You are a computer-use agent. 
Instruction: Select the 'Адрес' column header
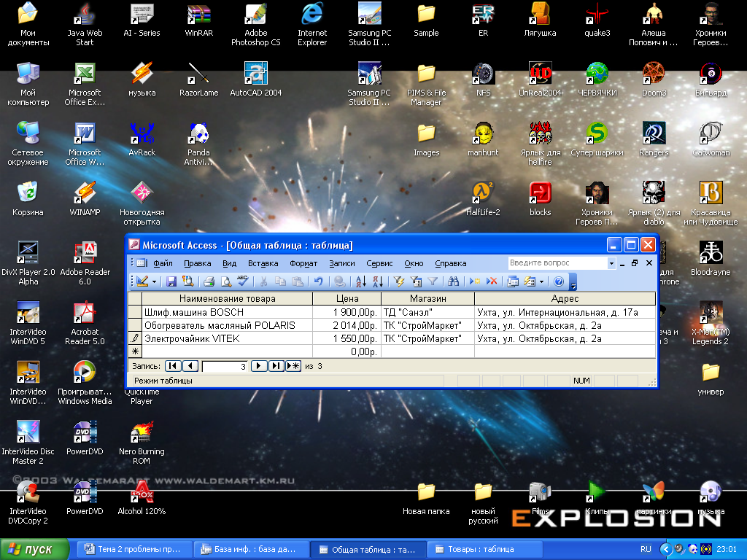click(x=565, y=298)
